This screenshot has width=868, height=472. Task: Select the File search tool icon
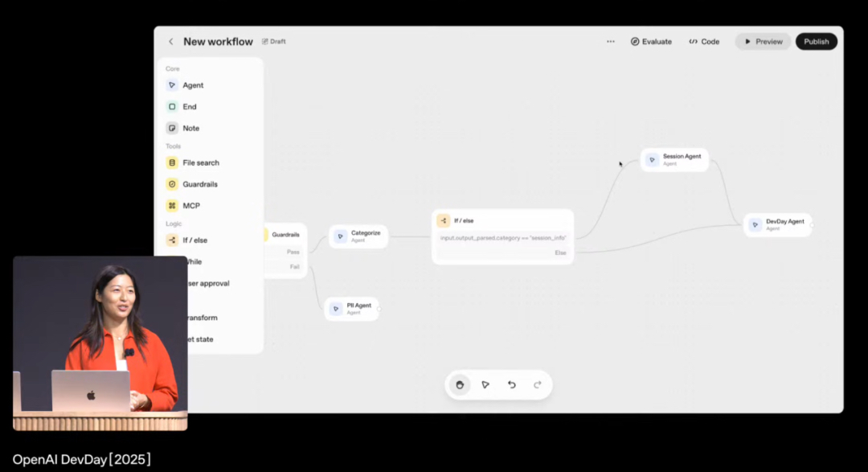(x=172, y=163)
